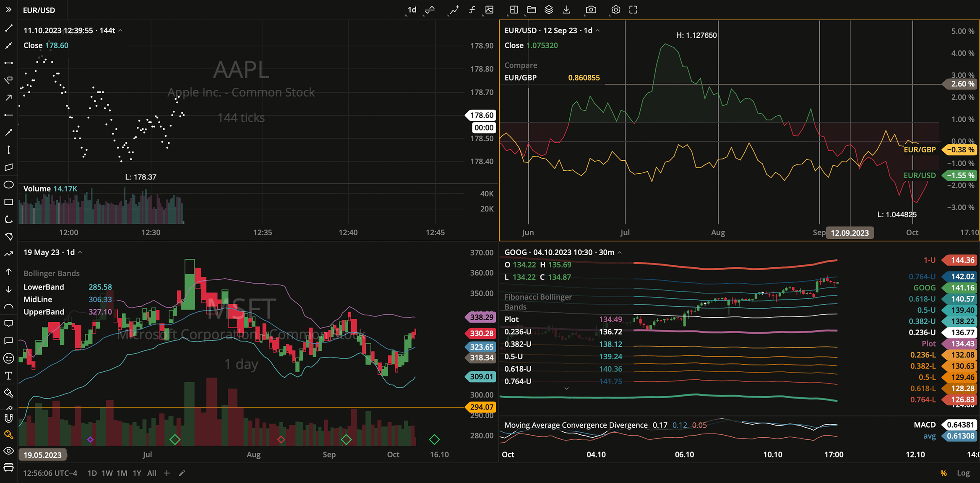The height and width of the screenshot is (483, 980).
Task: Click the red diamond event marker on MSFT
Action: (x=281, y=440)
